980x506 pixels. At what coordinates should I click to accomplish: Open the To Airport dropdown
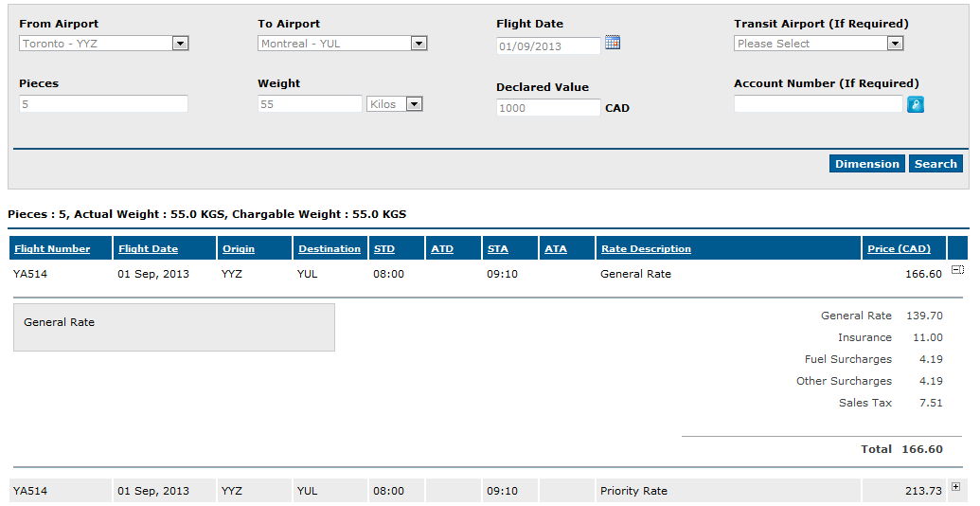343,44
